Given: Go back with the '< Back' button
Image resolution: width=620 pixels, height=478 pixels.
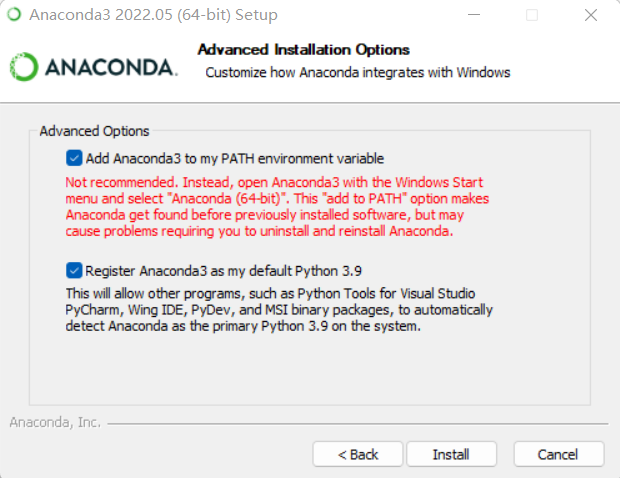Looking at the screenshot, I should click(x=358, y=454).
